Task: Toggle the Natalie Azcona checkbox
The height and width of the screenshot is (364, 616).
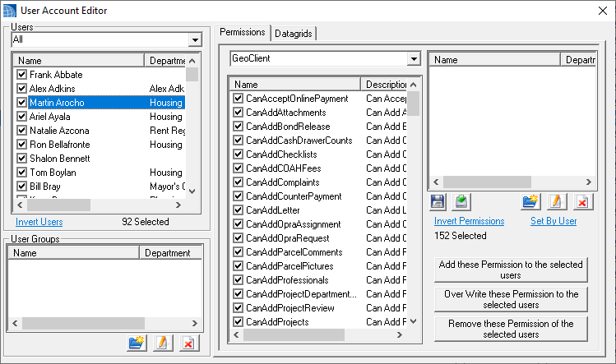Action: click(21, 131)
